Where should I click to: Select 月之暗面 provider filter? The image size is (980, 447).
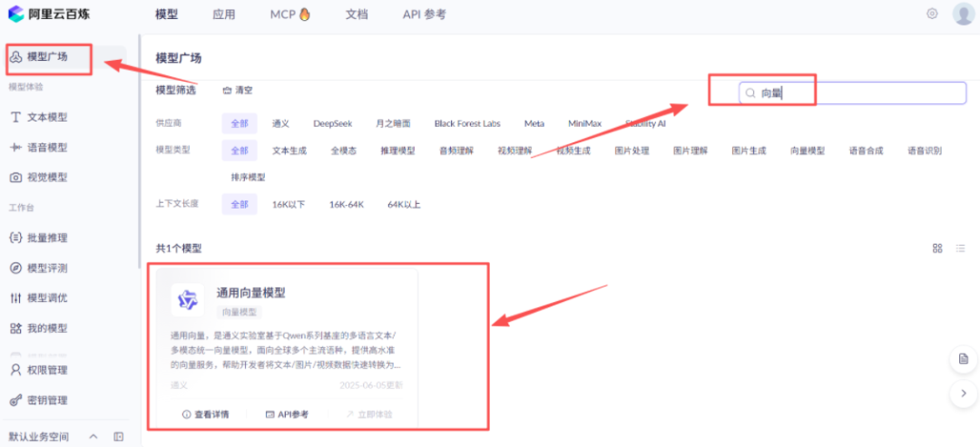[x=393, y=123]
